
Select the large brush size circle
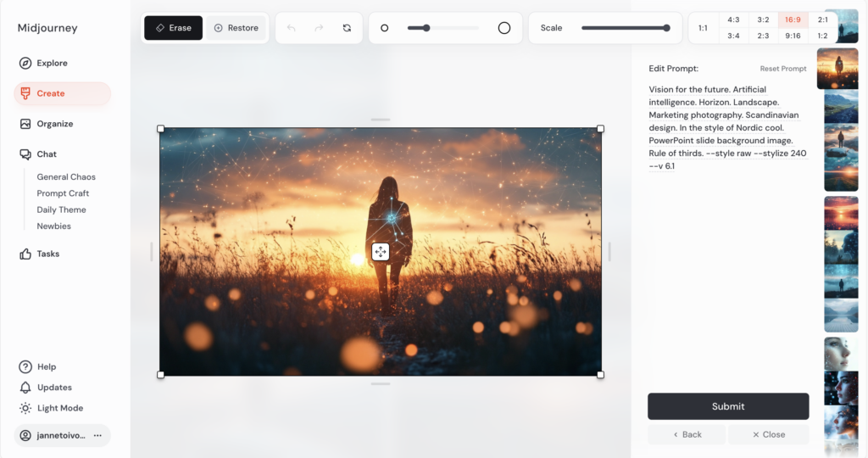pyautogui.click(x=504, y=28)
